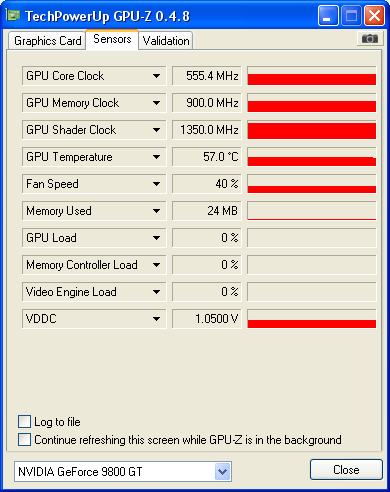Click the GPU Shader Clock red graph
390x492 pixels.
[312, 130]
